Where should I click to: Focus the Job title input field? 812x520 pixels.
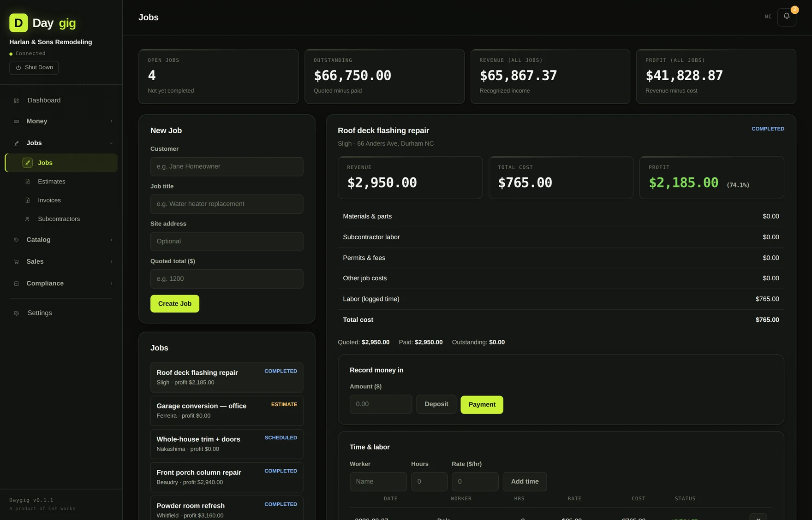tap(227, 204)
